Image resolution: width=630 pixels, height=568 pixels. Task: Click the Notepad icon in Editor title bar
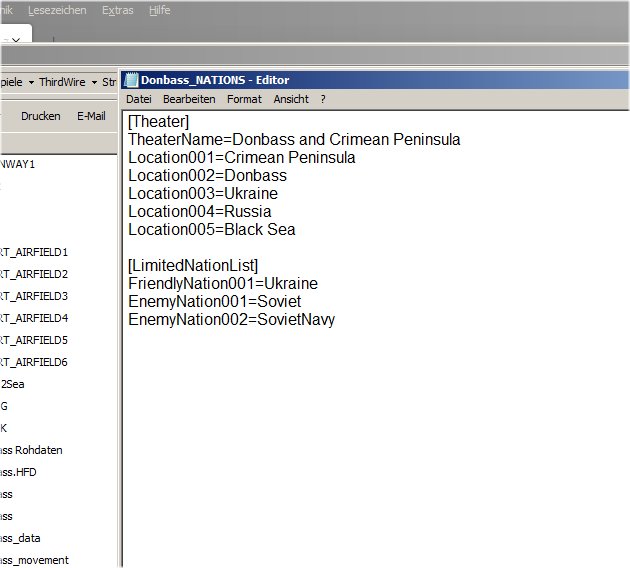point(131,80)
